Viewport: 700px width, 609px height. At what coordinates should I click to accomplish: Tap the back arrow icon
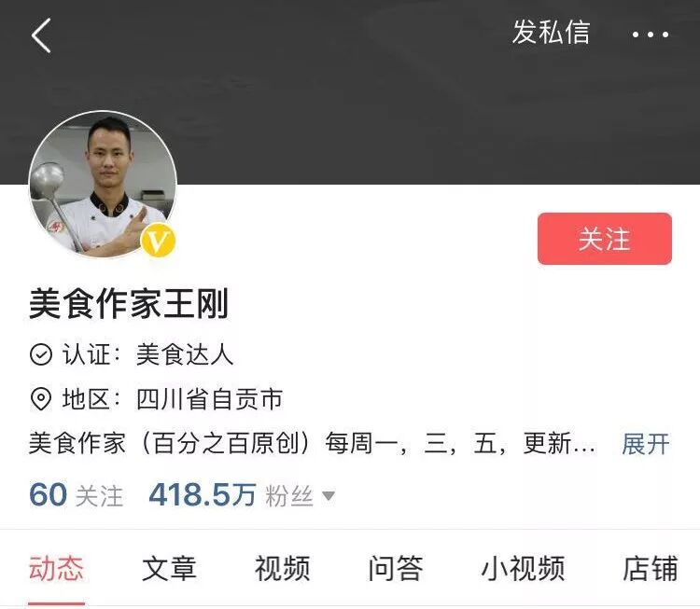41,35
